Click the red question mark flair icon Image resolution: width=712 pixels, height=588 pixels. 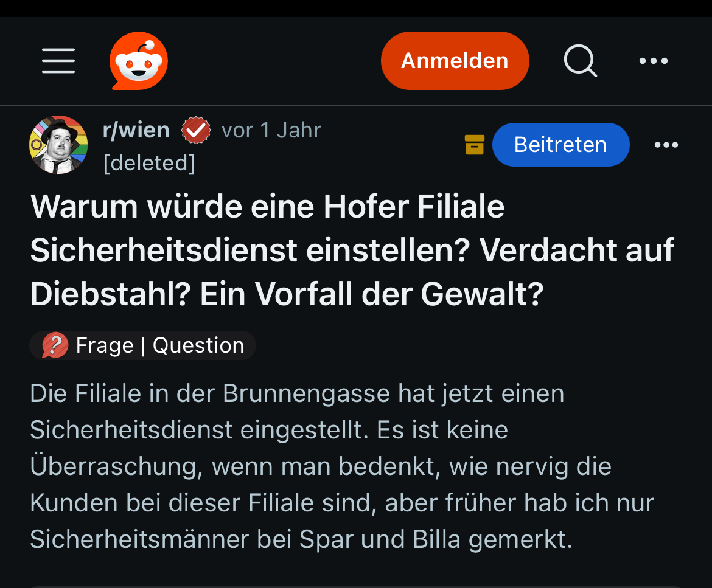55,345
